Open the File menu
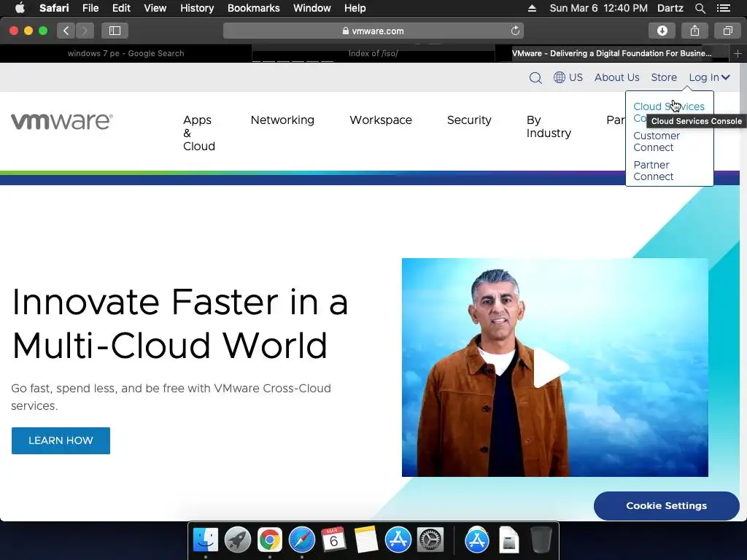This screenshot has width=747, height=560. pyautogui.click(x=90, y=8)
